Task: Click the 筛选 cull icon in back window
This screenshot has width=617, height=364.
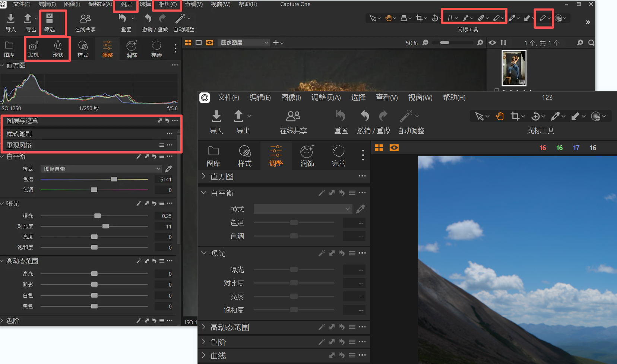Action: (x=50, y=18)
